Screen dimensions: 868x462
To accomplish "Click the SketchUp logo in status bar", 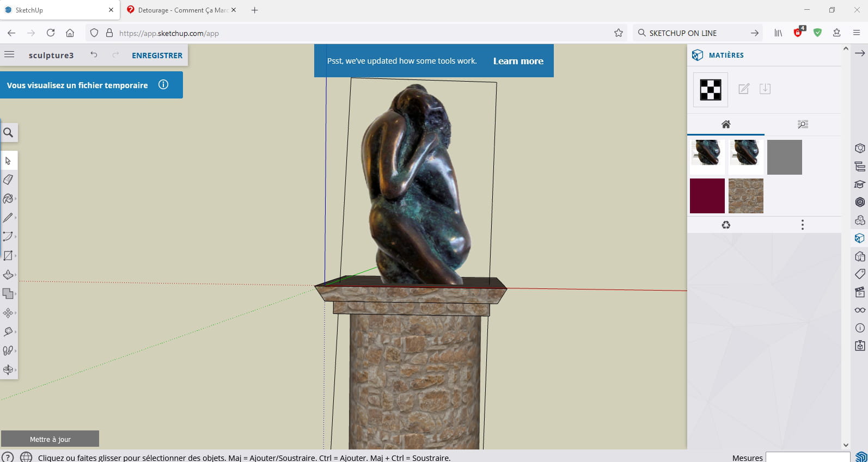I will pyautogui.click(x=860, y=457).
